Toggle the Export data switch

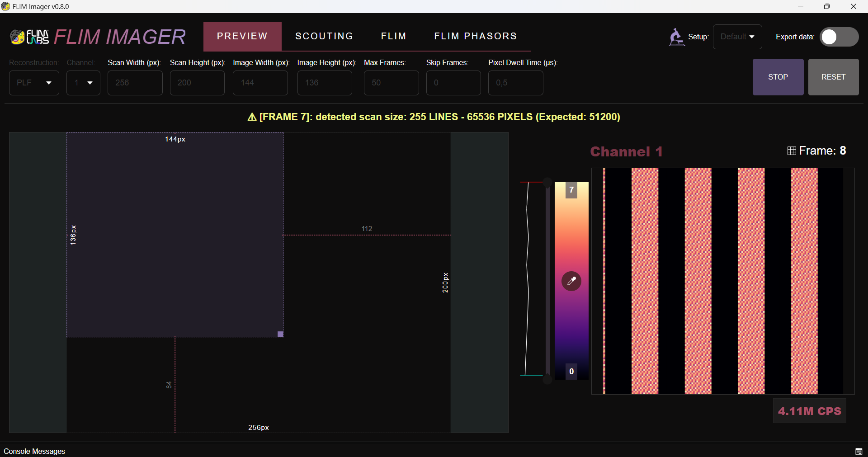(x=839, y=37)
